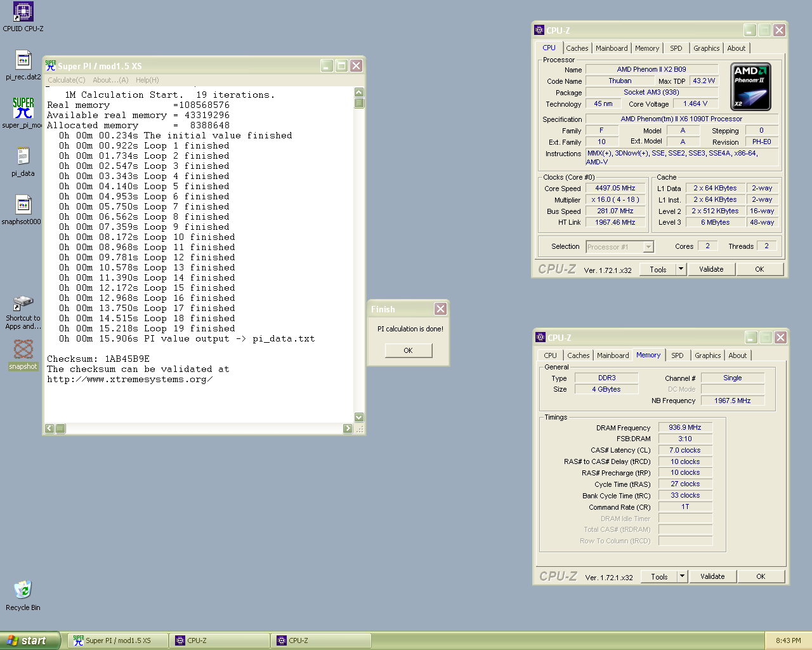This screenshot has width=812, height=650.
Task: Open the Calculate menu in Super PI
Action: (66, 80)
